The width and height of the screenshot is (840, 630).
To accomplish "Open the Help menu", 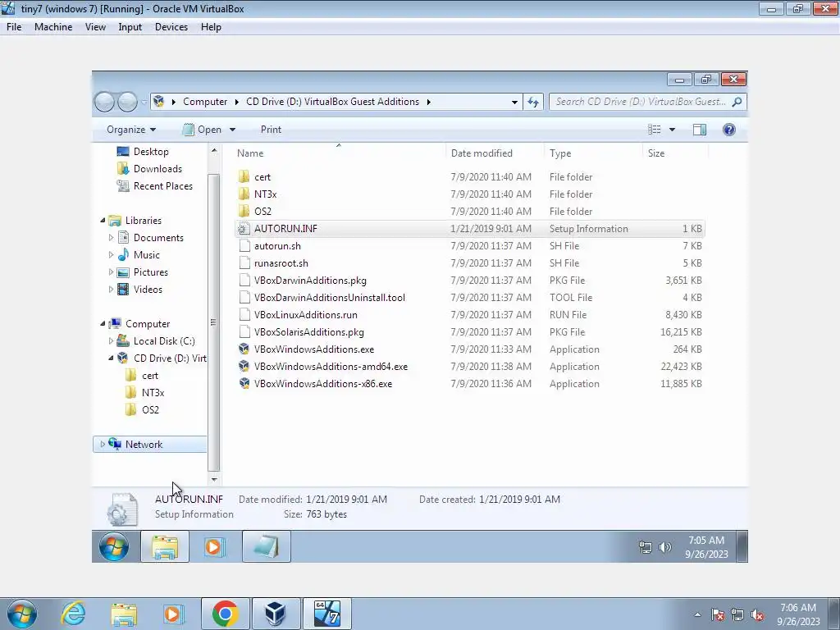I will click(x=211, y=27).
